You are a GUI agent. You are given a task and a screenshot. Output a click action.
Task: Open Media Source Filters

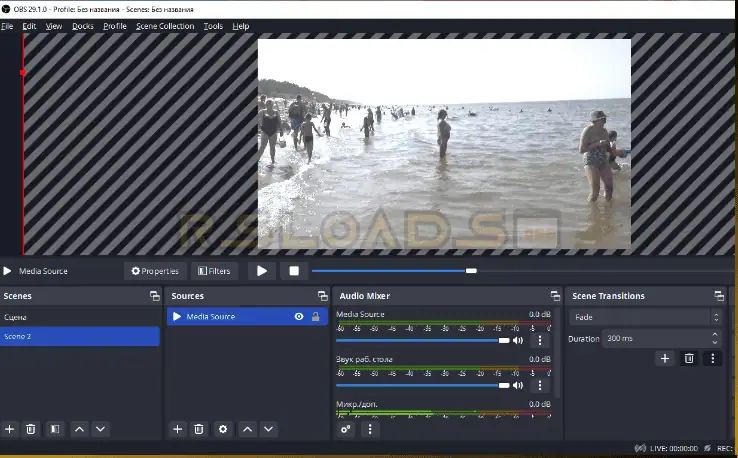214,271
